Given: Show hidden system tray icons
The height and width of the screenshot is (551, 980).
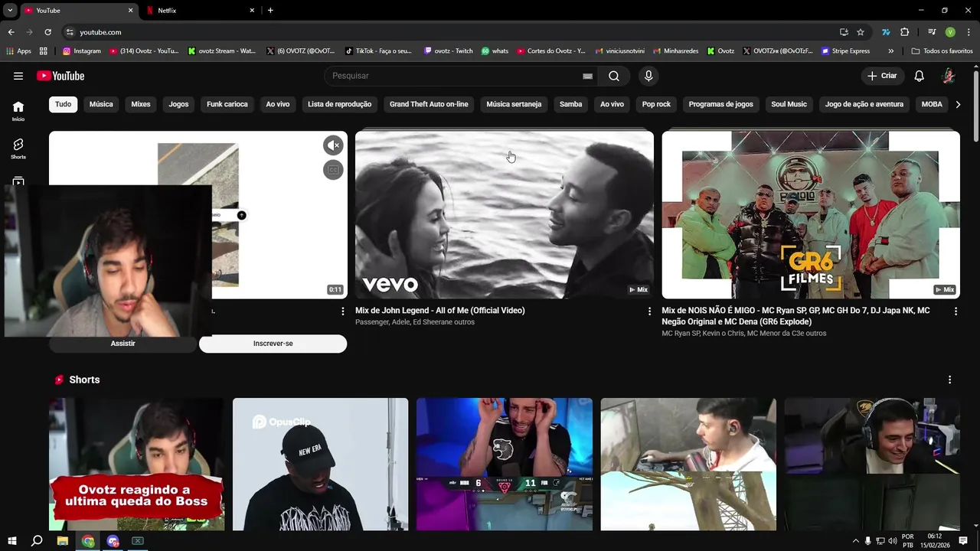Looking at the screenshot, I should (x=856, y=541).
